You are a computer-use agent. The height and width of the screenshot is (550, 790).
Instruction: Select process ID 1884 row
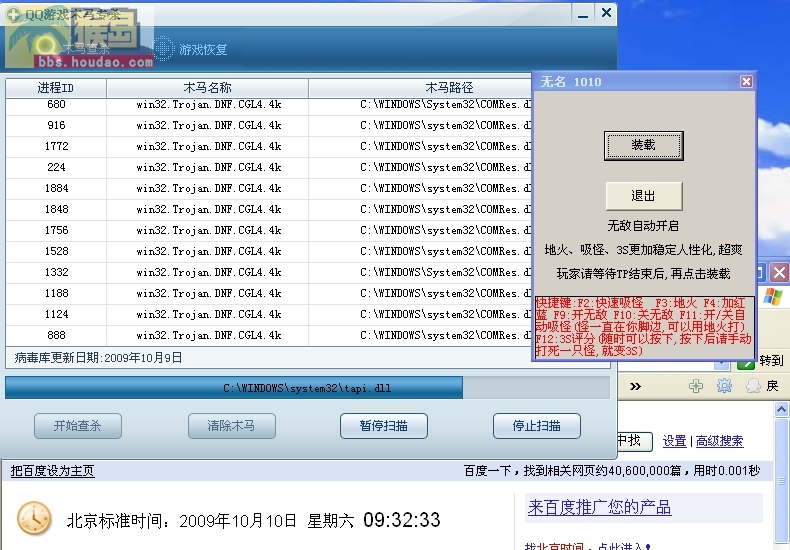(268, 188)
